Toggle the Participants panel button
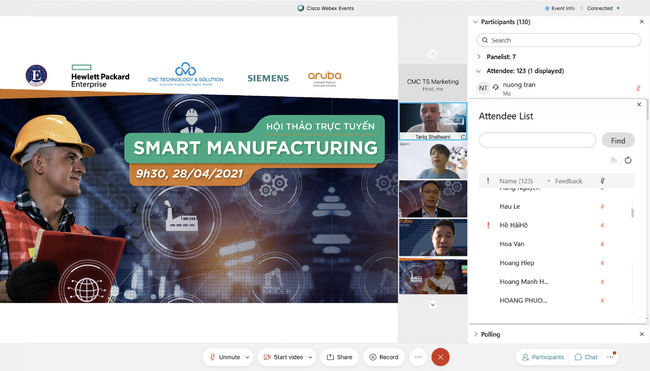 tap(543, 357)
